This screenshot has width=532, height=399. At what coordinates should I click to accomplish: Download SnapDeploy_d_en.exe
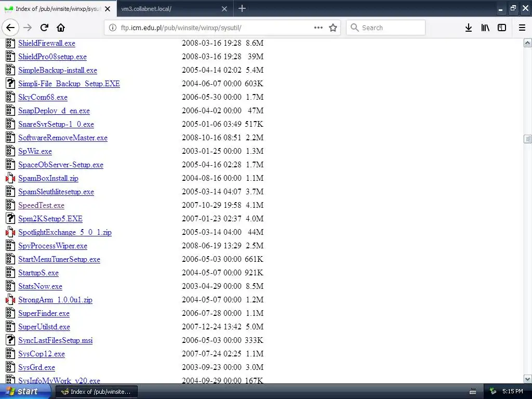54,111
